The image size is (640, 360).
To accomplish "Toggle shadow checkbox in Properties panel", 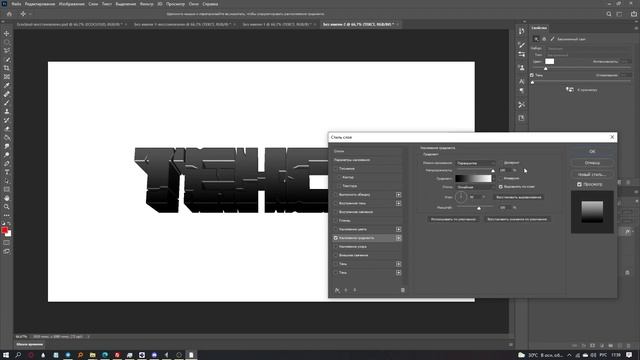I will pyautogui.click(x=532, y=75).
